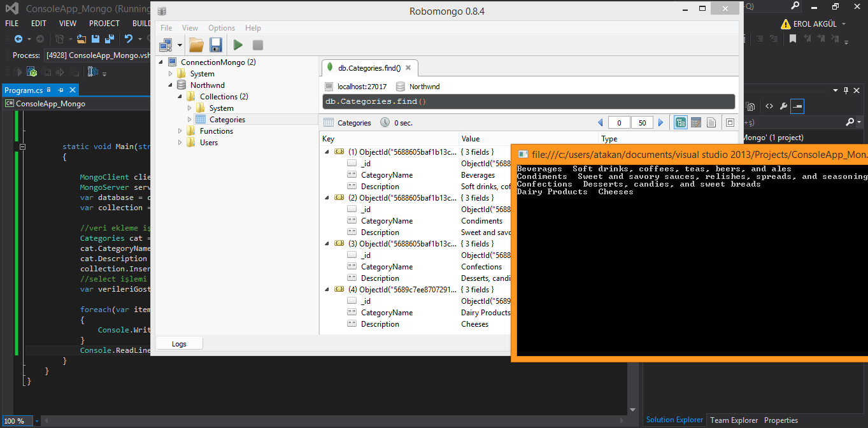
Task: Click the Robomongo open folder icon
Action: (197, 45)
